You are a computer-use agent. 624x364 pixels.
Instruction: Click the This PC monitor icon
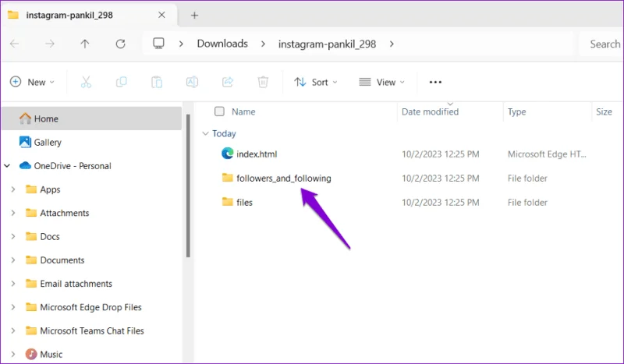159,44
